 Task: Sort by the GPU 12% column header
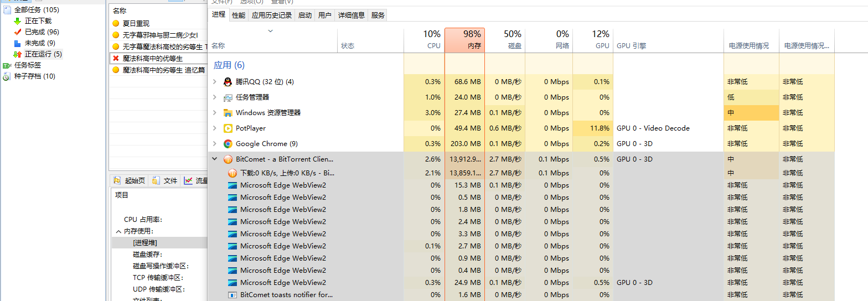593,40
